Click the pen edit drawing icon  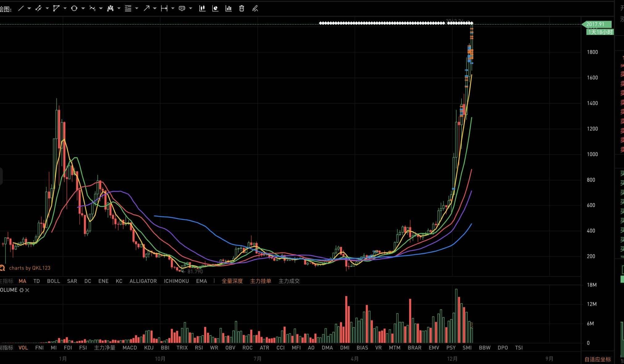[255, 9]
